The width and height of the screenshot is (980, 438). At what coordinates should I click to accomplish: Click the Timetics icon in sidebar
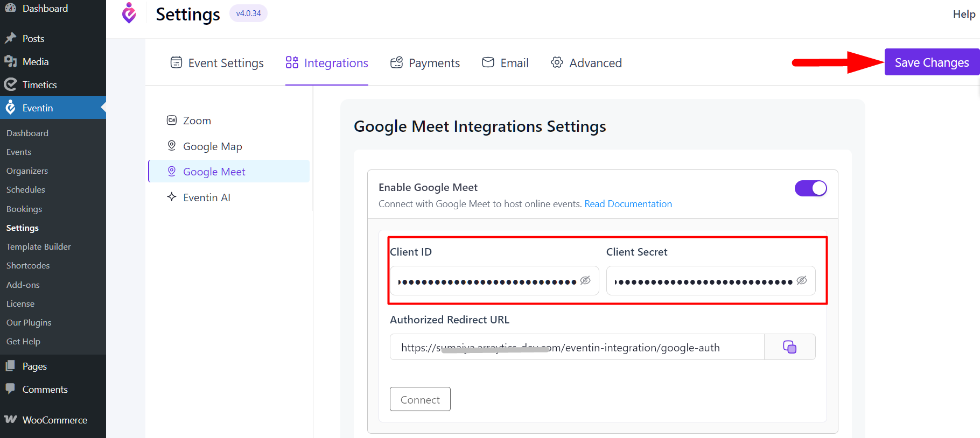click(x=10, y=84)
